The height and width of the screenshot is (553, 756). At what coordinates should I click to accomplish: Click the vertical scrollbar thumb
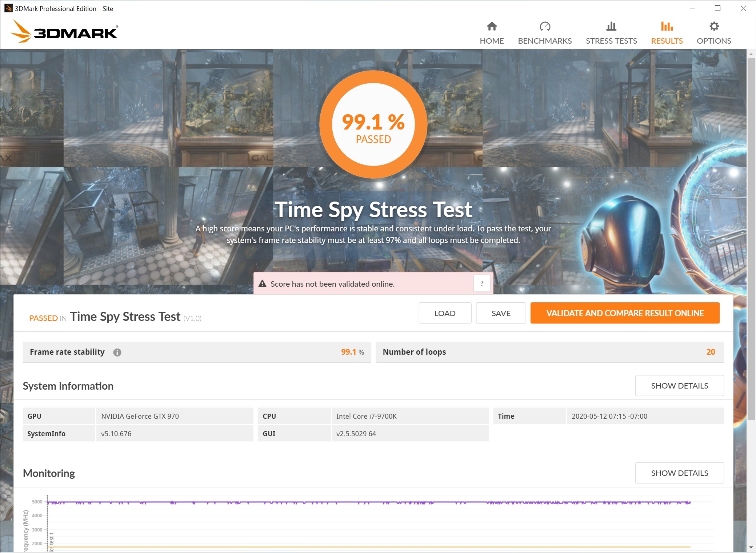(x=751, y=239)
